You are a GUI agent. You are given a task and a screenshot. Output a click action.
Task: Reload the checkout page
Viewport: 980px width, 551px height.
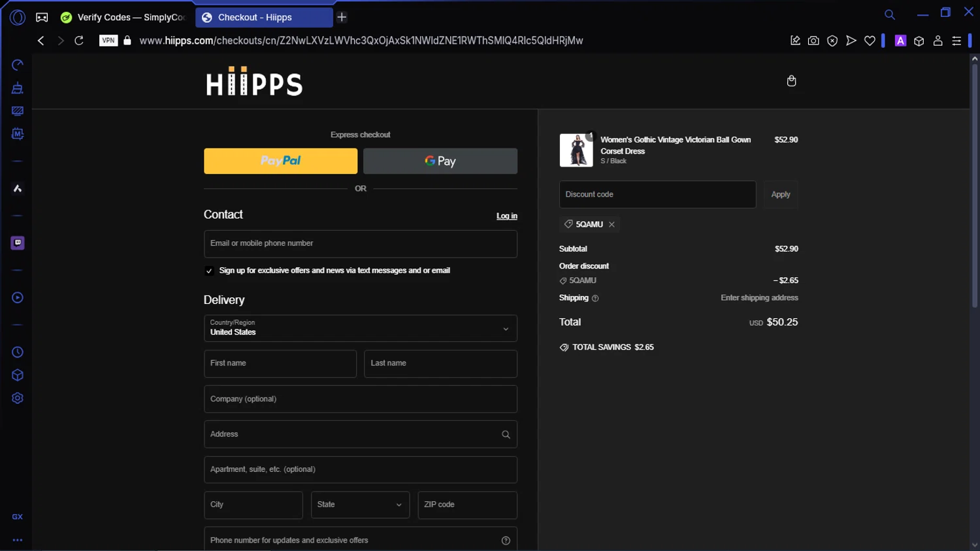pyautogui.click(x=79, y=41)
